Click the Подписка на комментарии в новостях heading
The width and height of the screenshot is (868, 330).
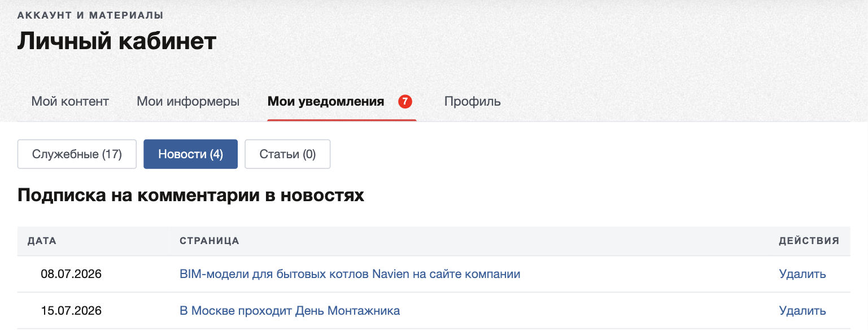pos(191,196)
